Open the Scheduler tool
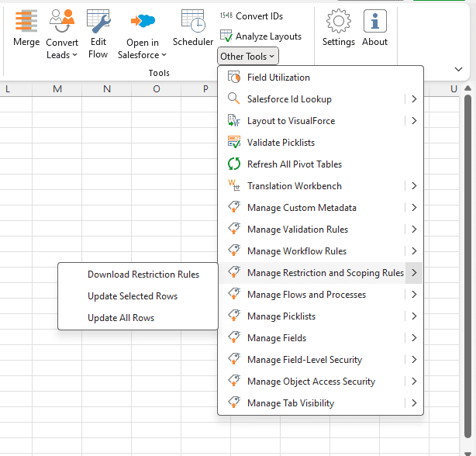This screenshot has height=456, width=476. [193, 29]
